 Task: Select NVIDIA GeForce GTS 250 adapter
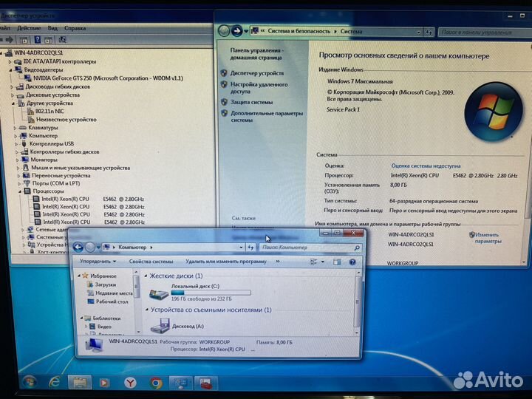108,78
